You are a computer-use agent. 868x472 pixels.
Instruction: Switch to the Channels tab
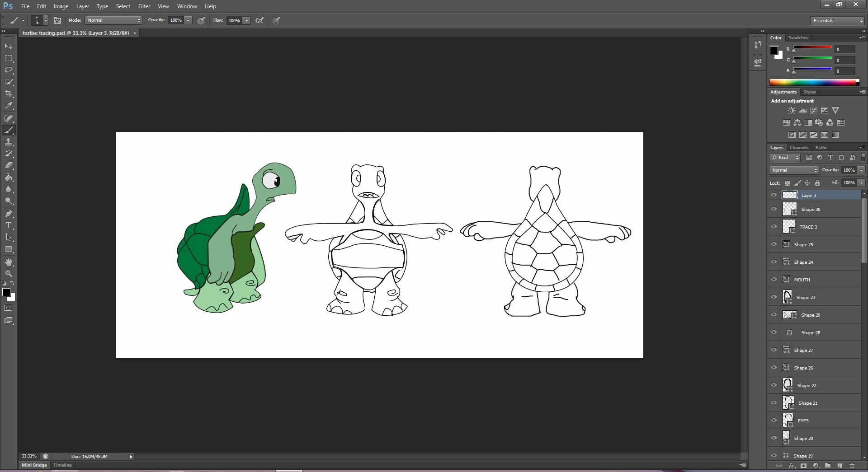799,147
